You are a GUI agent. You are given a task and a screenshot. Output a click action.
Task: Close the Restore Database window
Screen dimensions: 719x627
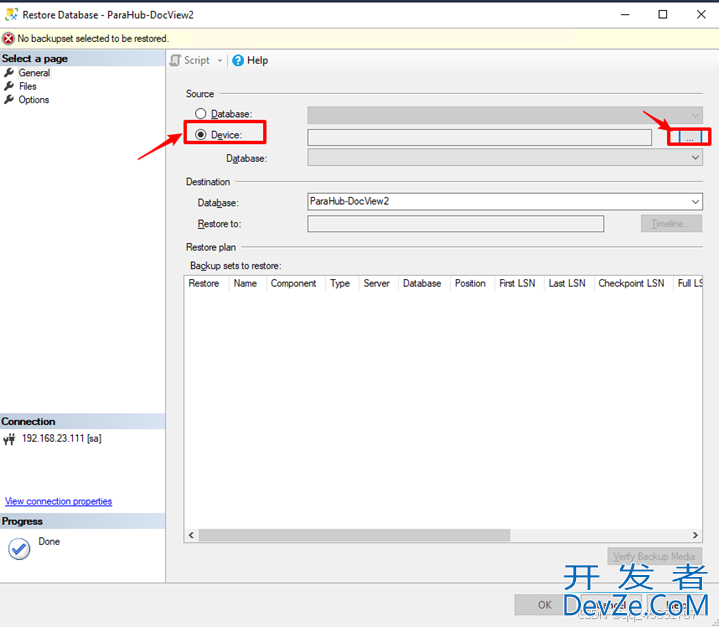(701, 15)
